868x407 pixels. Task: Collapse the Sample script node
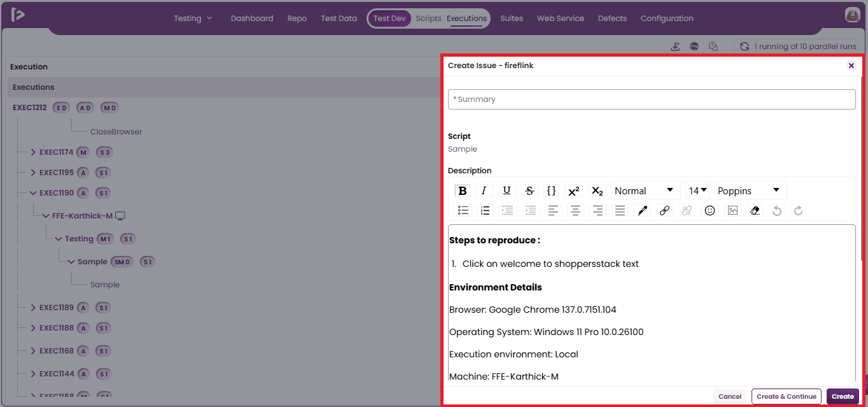point(71,262)
